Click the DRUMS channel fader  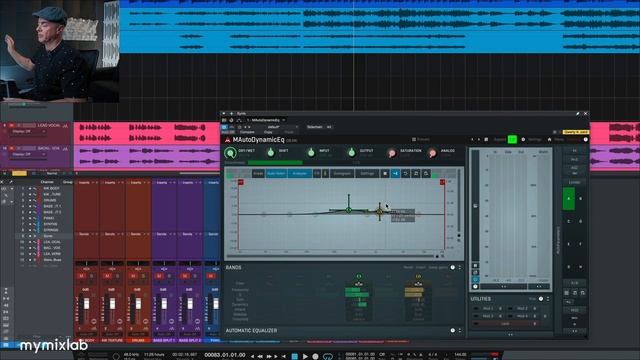click(138, 304)
